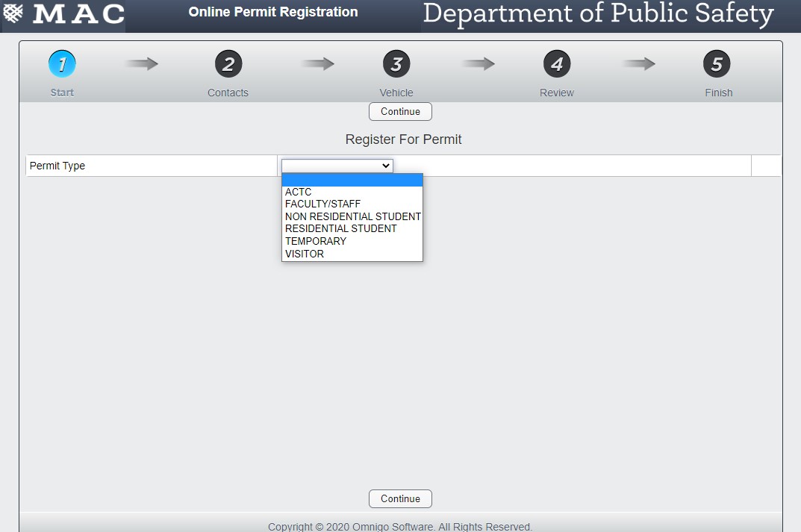Select NON RESIDENTIAL STUDENT option
The height and width of the screenshot is (532, 801).
coord(352,216)
